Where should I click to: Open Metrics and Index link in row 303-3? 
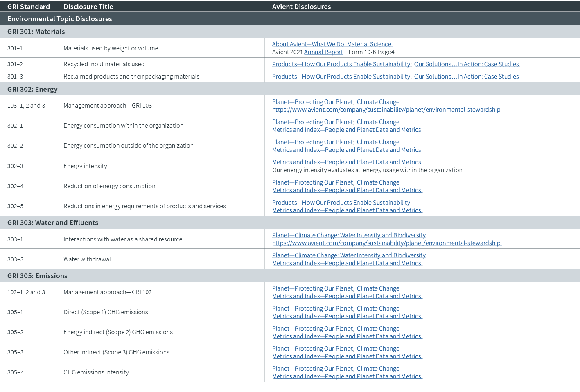pyautogui.click(x=347, y=263)
